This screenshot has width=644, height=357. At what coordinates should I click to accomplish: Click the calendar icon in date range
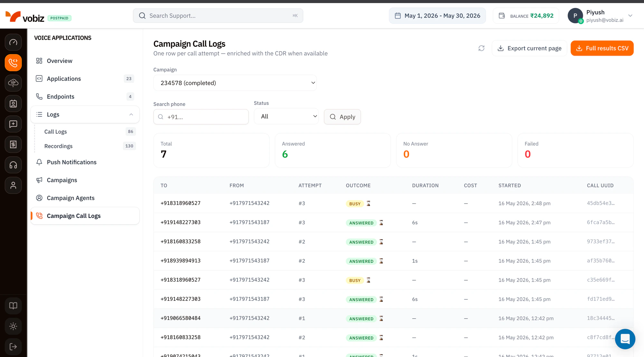pyautogui.click(x=398, y=16)
